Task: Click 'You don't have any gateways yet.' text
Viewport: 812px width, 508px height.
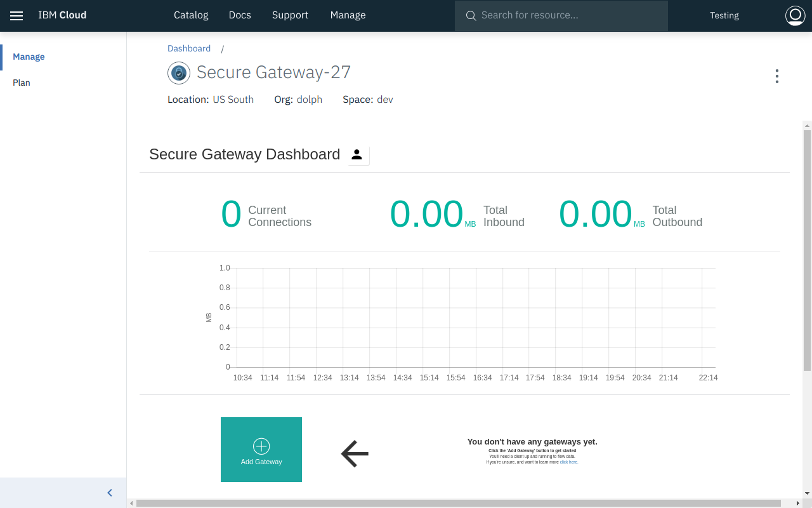Action: 532,442
